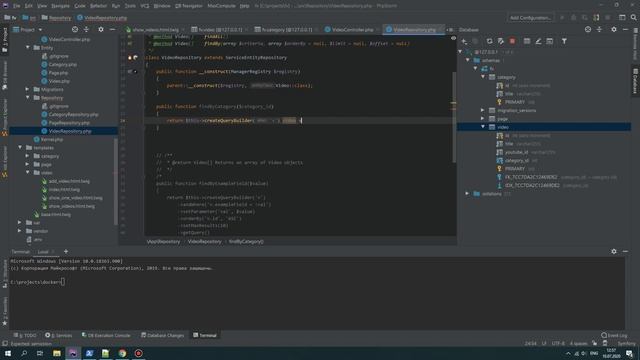This screenshot has width=640, height=360.
Task: Click the Refresh icon in Database toolbar
Action: 489,41
